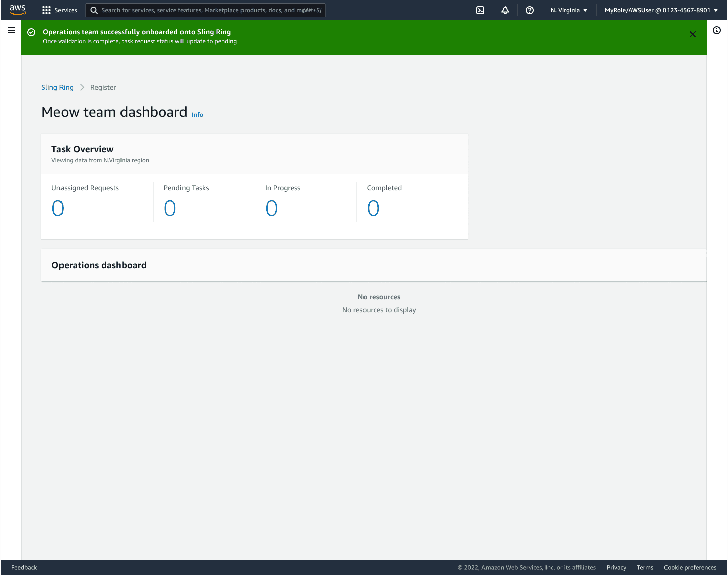Click the Unassigned Requests label

[85, 188]
